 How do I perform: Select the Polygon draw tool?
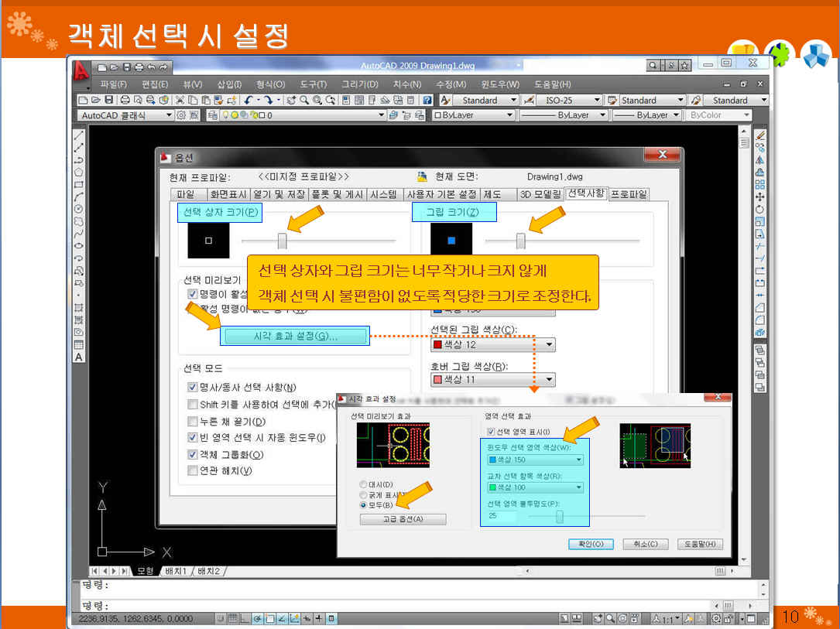[78, 173]
